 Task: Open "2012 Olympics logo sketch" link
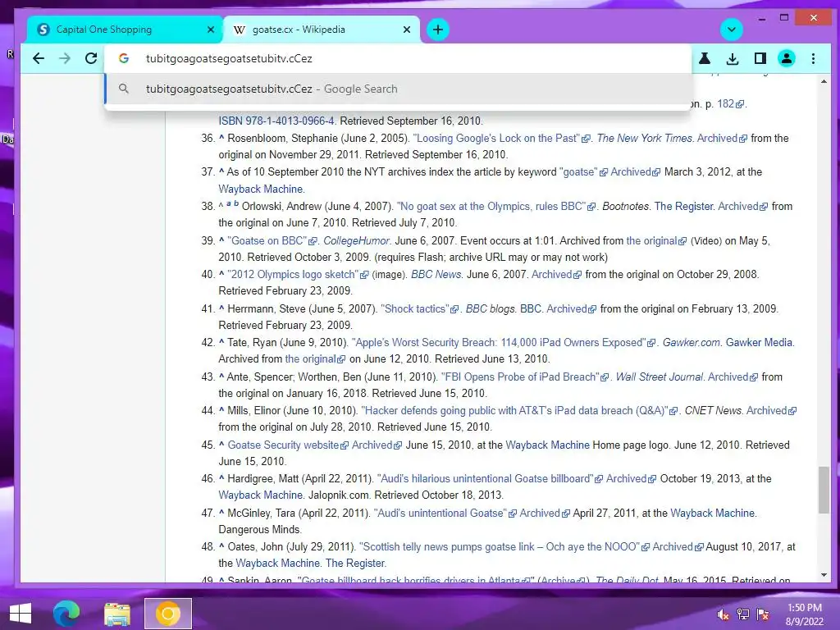[298, 274]
